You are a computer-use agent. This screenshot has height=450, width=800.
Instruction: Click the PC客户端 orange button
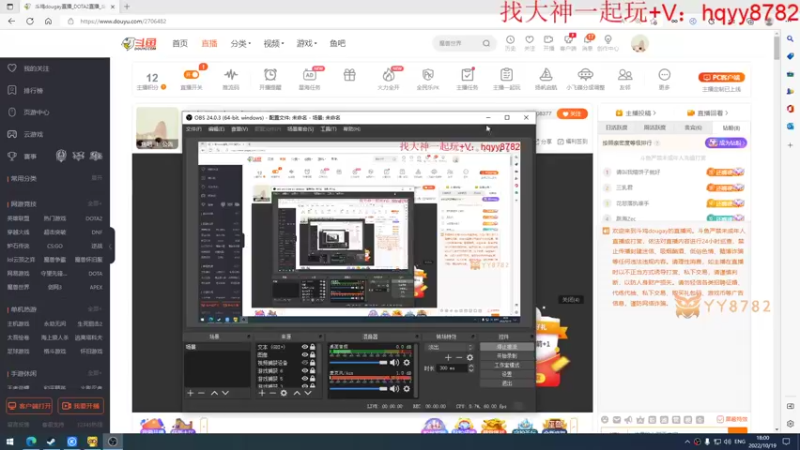point(721,78)
